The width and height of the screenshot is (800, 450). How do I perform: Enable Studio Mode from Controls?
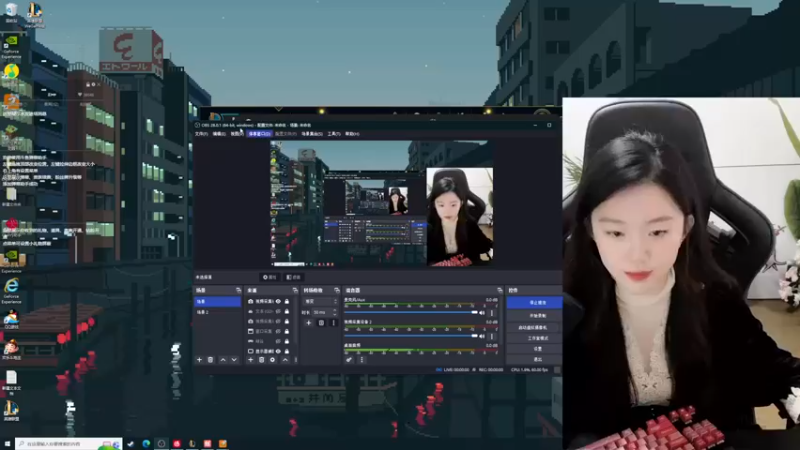click(x=535, y=338)
